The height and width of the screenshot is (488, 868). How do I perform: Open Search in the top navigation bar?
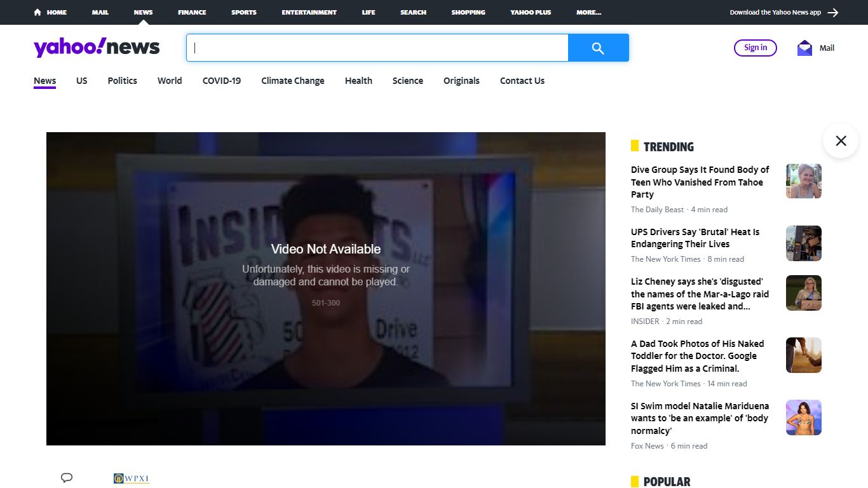pos(413,12)
